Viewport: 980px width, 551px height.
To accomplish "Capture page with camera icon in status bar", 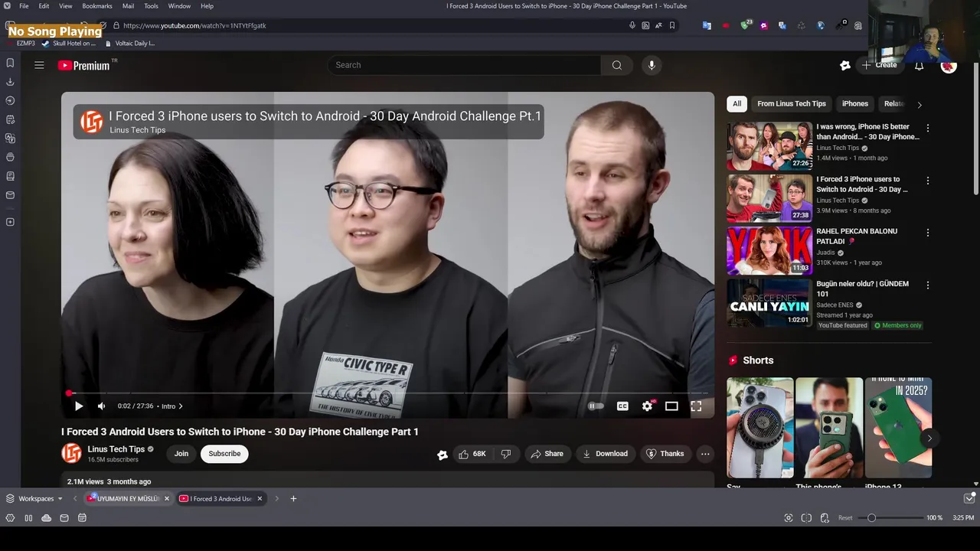I will pyautogui.click(x=789, y=518).
